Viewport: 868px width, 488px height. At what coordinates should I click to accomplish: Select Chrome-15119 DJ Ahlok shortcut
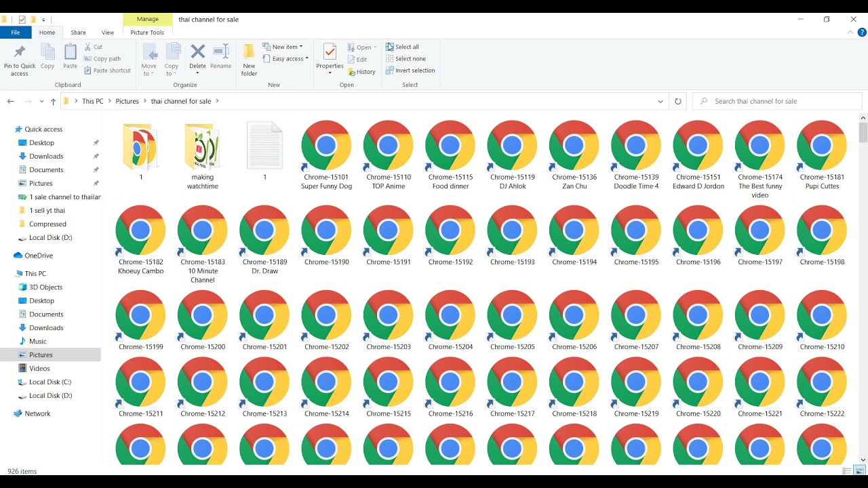click(x=512, y=155)
